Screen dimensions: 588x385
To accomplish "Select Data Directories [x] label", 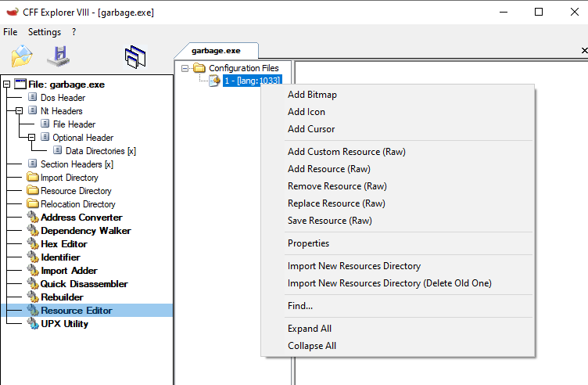I will tap(101, 151).
